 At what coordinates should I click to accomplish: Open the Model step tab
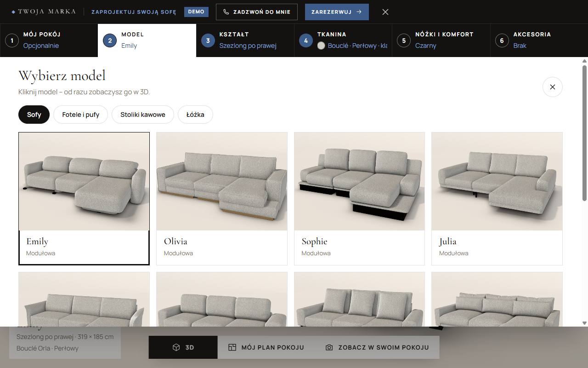[147, 40]
